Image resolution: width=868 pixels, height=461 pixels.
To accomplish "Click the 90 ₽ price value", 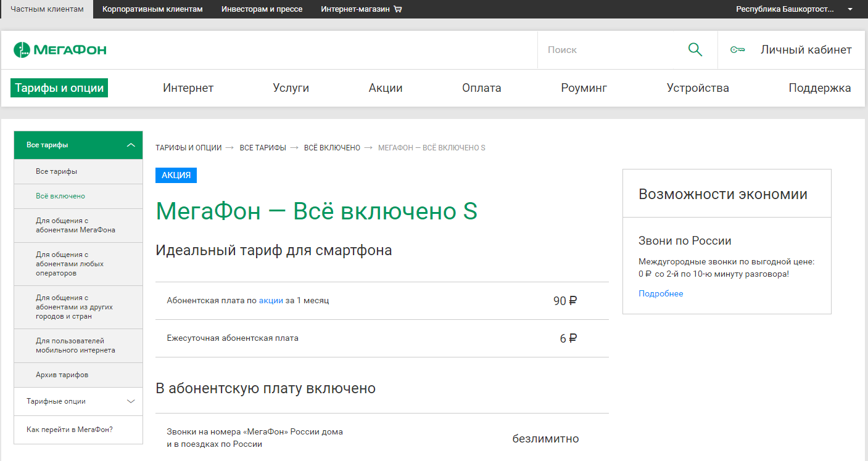I will pos(565,301).
